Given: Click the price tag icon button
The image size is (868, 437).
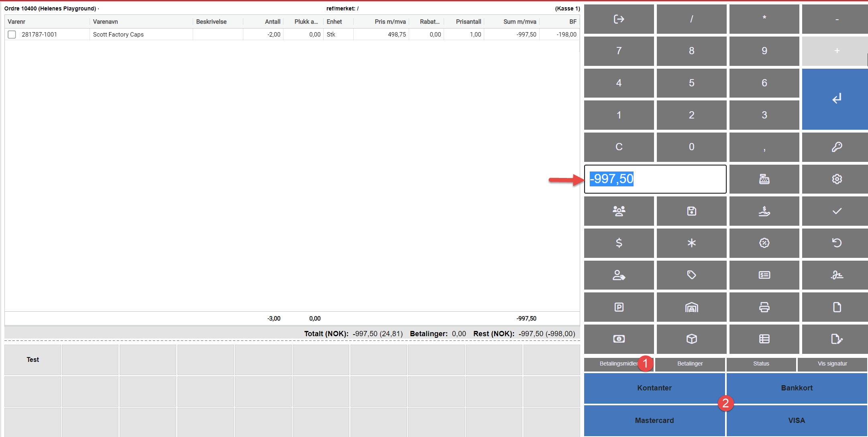Looking at the screenshot, I should (x=691, y=275).
